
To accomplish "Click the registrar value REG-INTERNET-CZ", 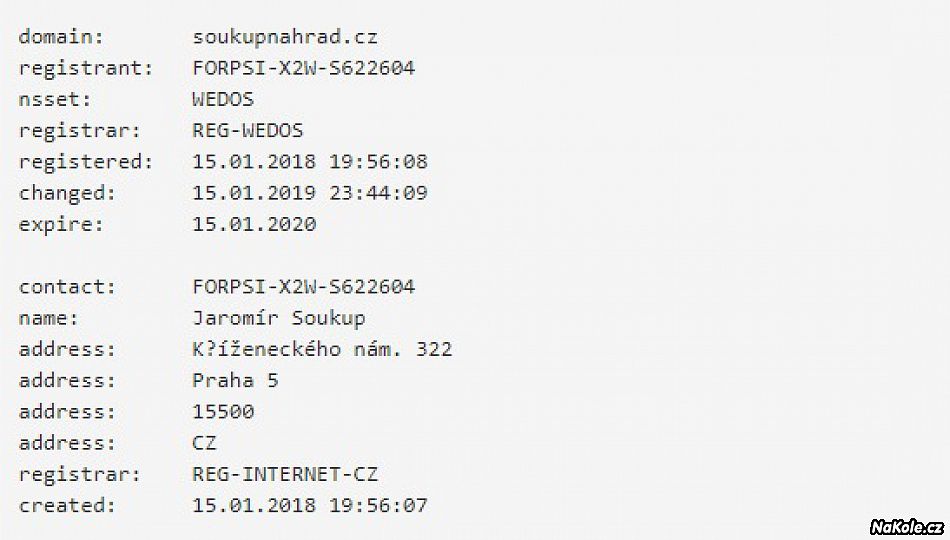I will tap(285, 474).
